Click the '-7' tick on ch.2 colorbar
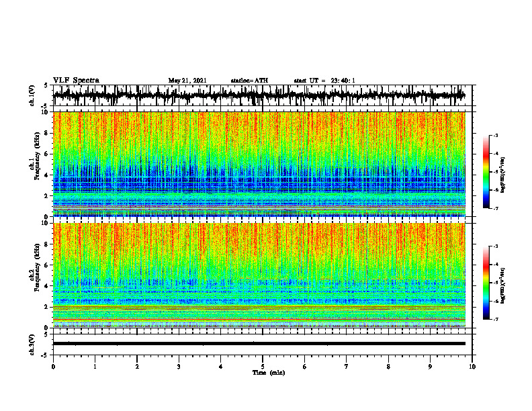Screen dimensions: 532x411 496,320
